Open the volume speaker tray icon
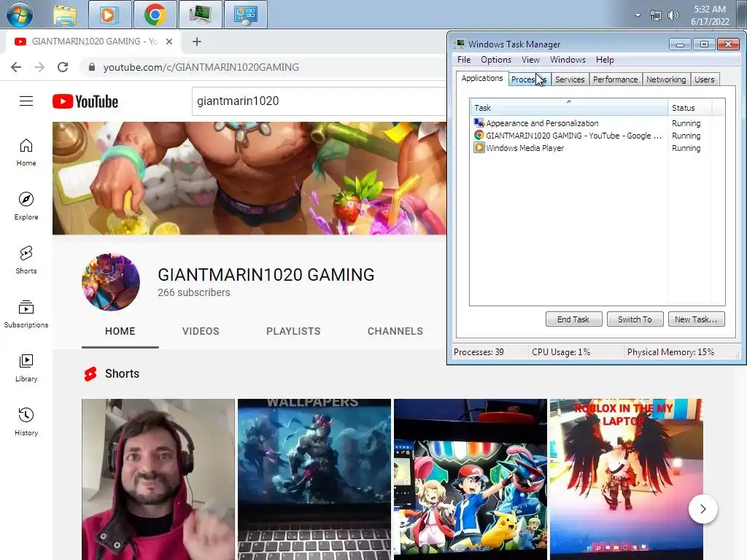This screenshot has width=747, height=560. [x=673, y=15]
